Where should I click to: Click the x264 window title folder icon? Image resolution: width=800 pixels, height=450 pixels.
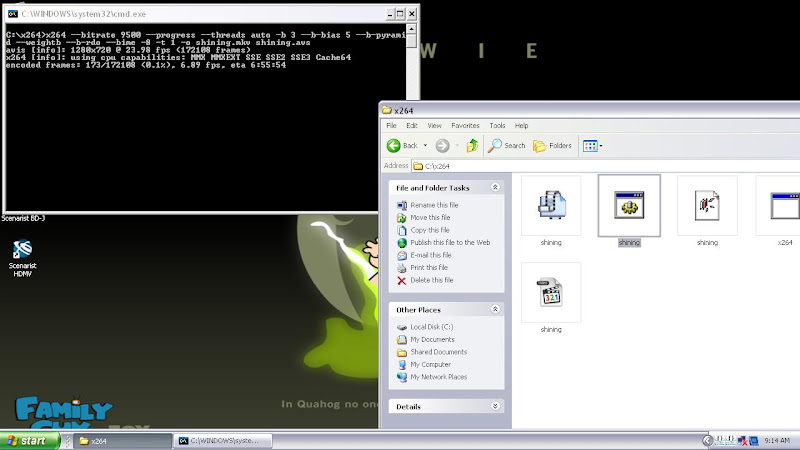[387, 110]
